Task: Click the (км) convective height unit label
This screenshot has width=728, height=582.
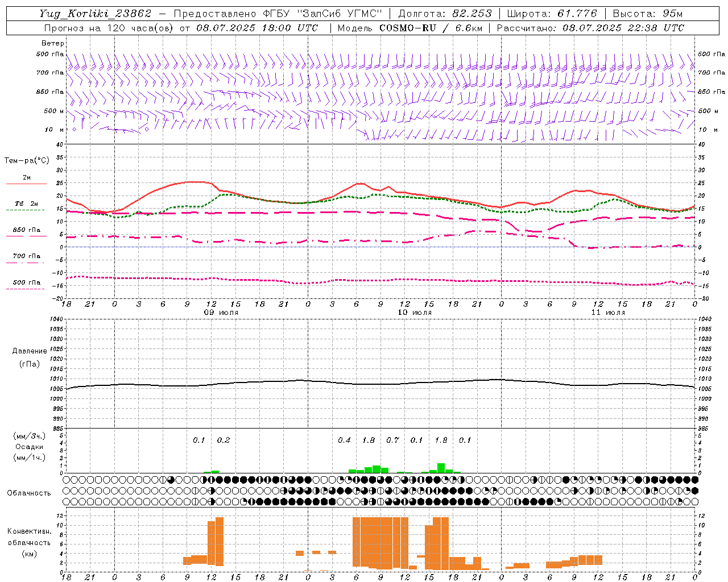Action: tap(29, 554)
